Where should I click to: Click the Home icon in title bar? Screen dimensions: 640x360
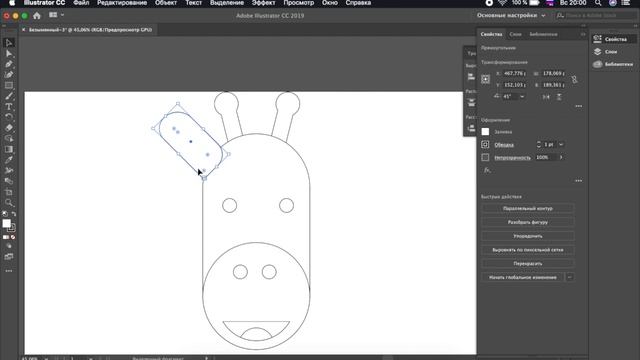pyautogui.click(x=37, y=16)
